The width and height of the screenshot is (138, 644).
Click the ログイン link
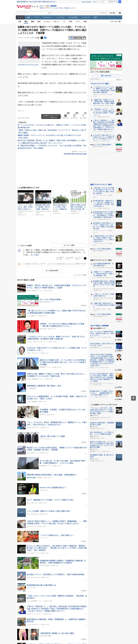42,8
